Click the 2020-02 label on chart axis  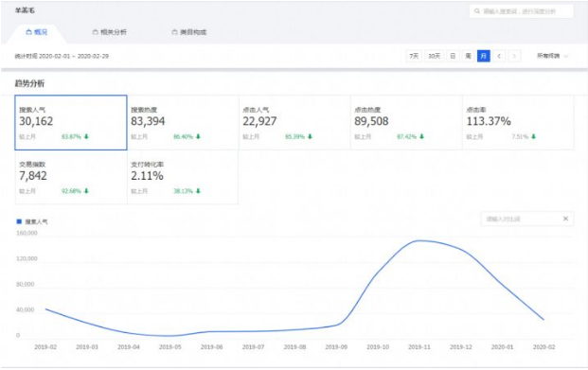543,347
